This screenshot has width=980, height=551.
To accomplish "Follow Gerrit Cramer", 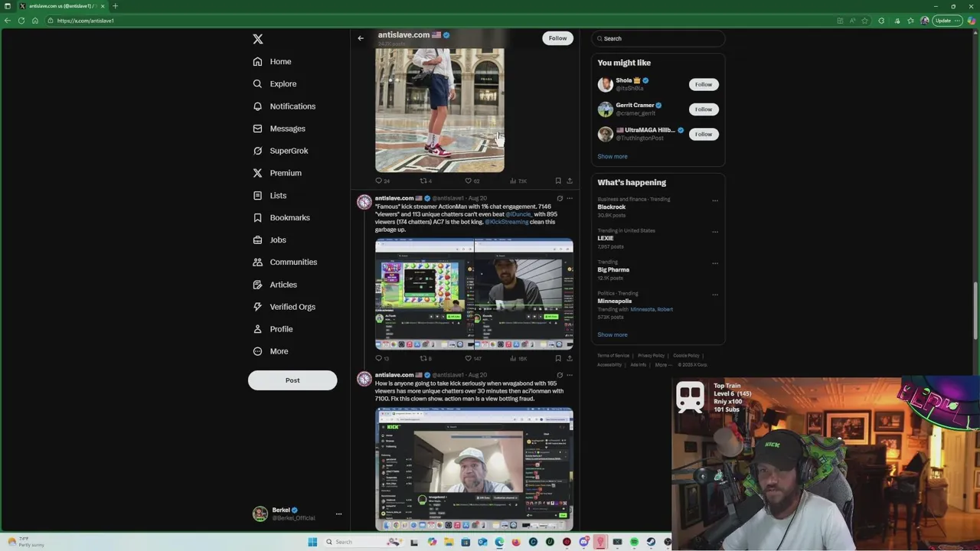I will coord(704,109).
